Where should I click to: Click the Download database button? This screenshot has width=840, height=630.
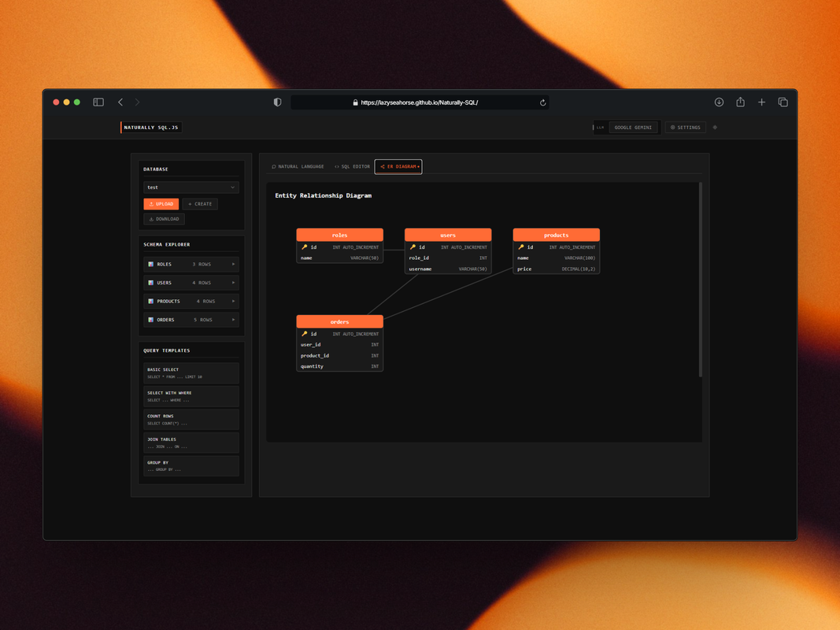tap(164, 219)
